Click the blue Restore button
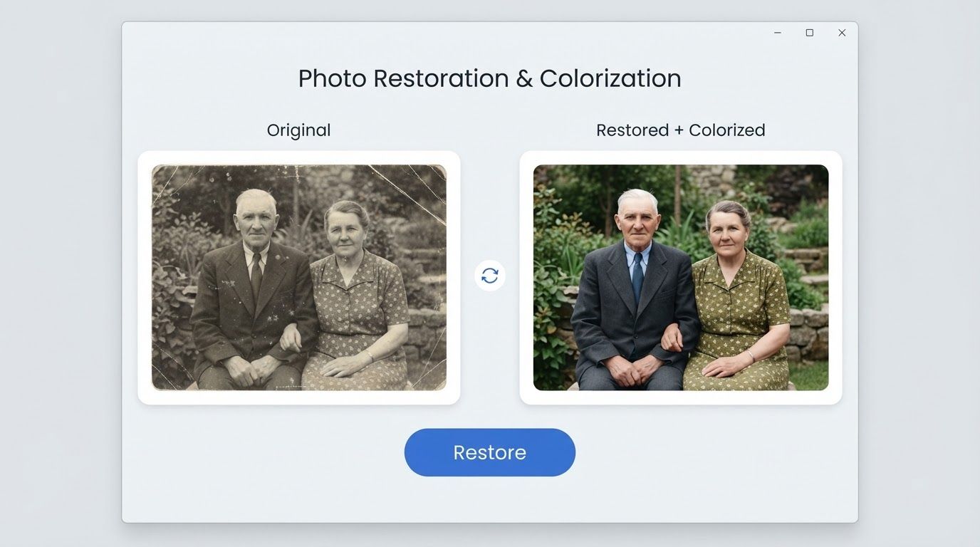980x547 pixels. point(490,452)
